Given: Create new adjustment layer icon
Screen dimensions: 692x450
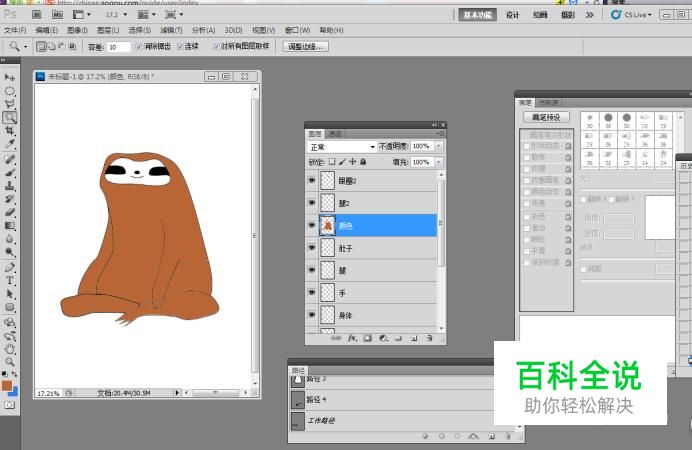Looking at the screenshot, I should click(383, 338).
